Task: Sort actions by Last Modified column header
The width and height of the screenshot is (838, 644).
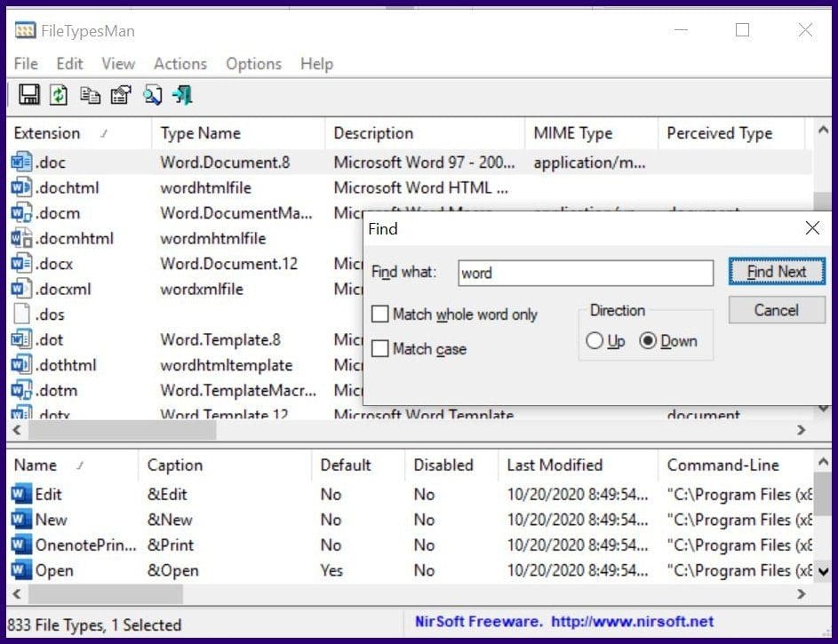Action: click(578, 465)
